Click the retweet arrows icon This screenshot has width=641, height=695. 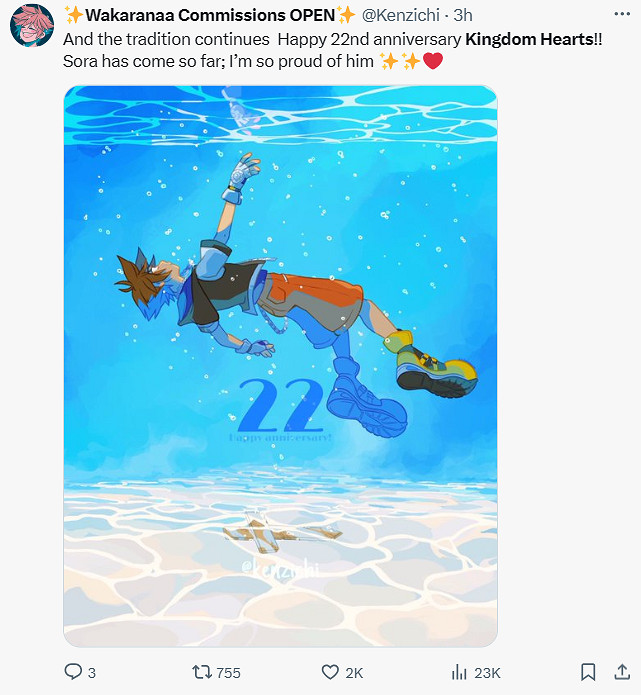tap(201, 672)
